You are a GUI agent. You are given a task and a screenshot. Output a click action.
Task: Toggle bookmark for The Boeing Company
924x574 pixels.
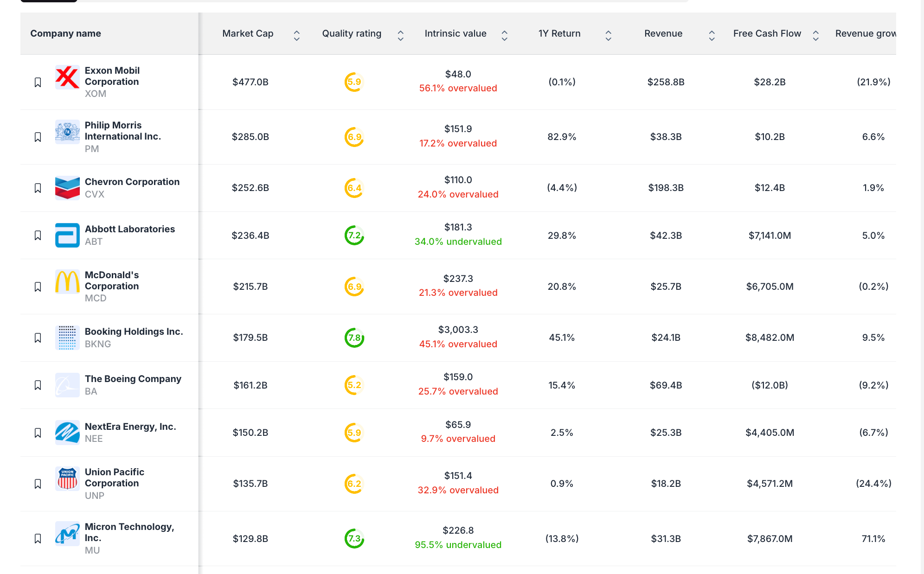(x=38, y=385)
